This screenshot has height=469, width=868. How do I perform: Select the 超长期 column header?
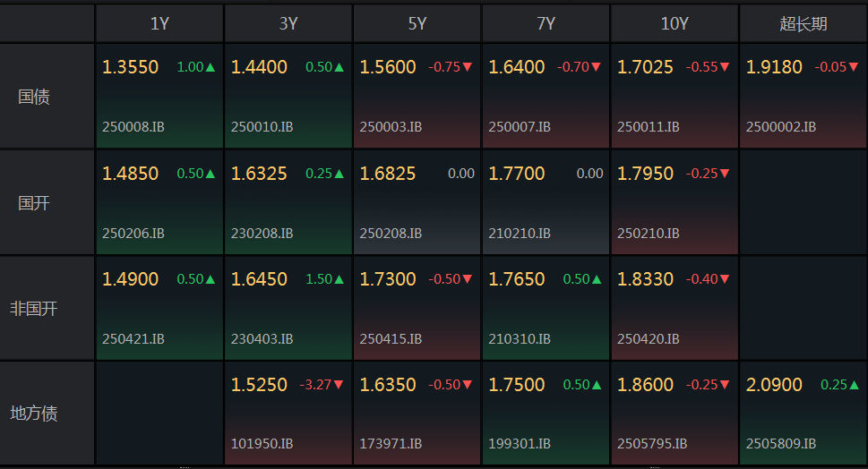(803, 24)
